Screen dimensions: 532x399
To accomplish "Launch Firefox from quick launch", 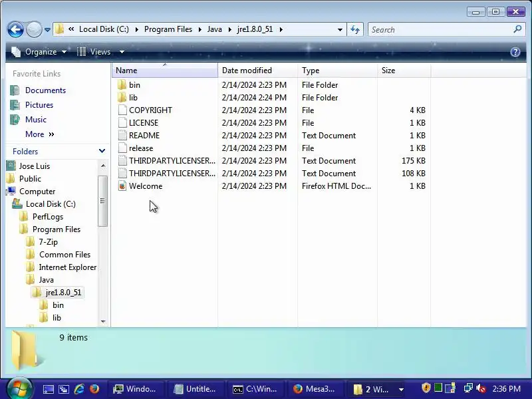I will (94, 389).
